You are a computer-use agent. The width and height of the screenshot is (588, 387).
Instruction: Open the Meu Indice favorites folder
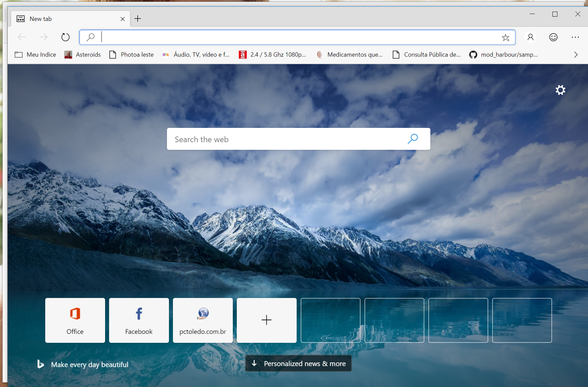(x=35, y=54)
